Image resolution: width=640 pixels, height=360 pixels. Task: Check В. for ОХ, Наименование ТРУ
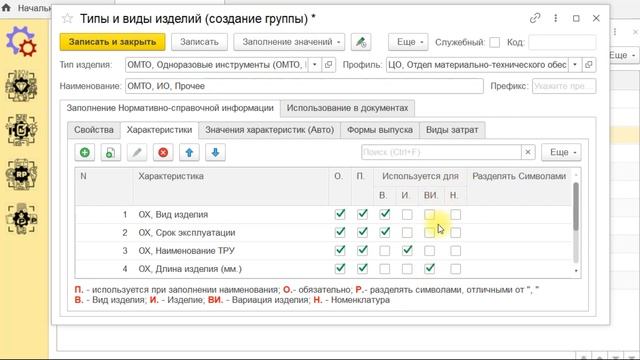point(384,251)
